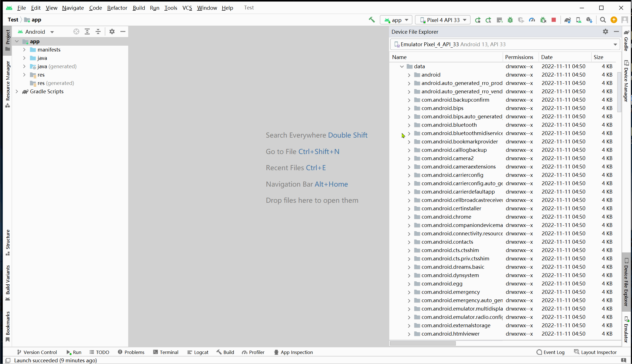The width and height of the screenshot is (632, 364).
Task: Open the VCS menu
Action: coord(187,8)
